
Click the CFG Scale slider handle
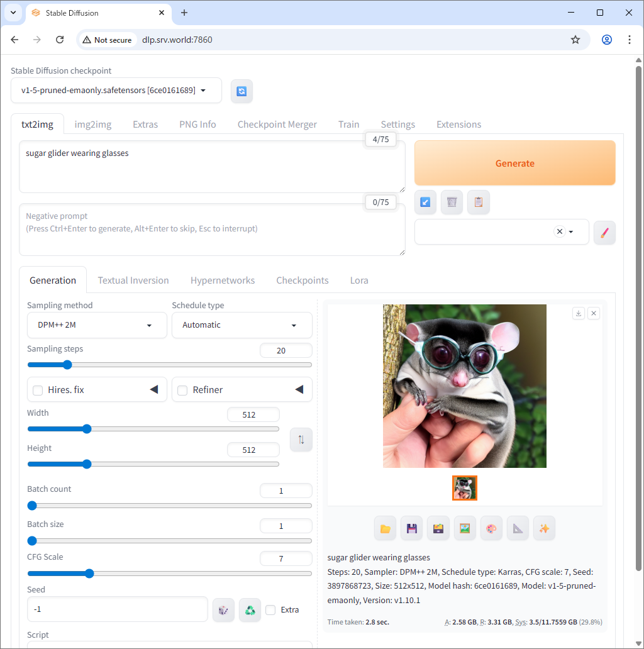click(x=89, y=574)
